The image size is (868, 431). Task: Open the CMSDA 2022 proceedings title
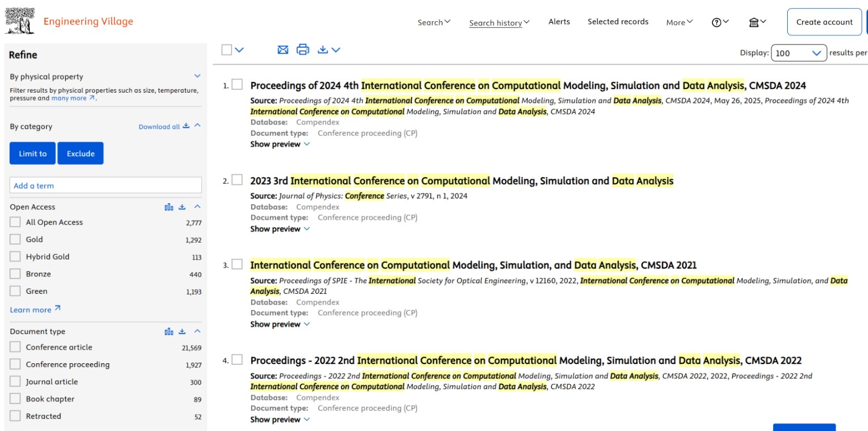tap(526, 361)
